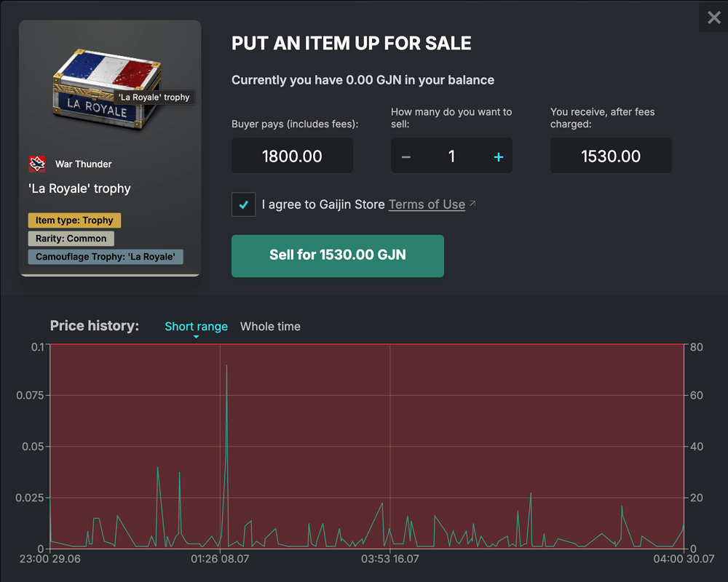Click the War Thunder game icon
The height and width of the screenshot is (582, 728).
(x=37, y=164)
